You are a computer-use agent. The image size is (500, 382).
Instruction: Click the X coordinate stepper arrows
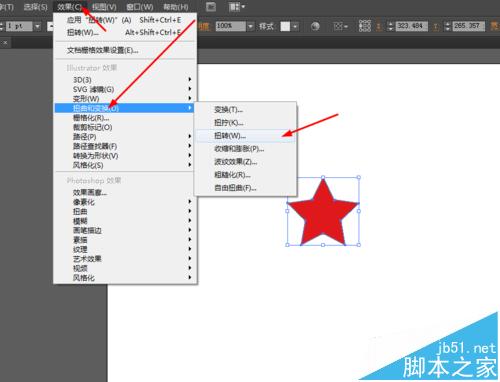(x=391, y=26)
